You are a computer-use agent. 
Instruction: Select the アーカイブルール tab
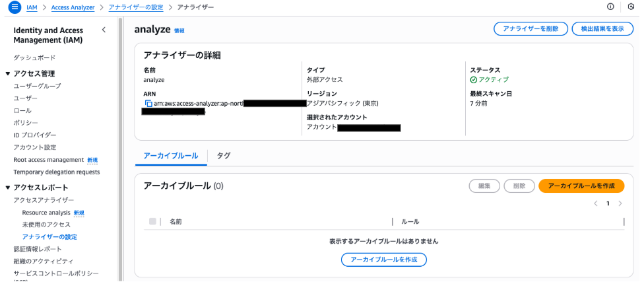pos(170,155)
